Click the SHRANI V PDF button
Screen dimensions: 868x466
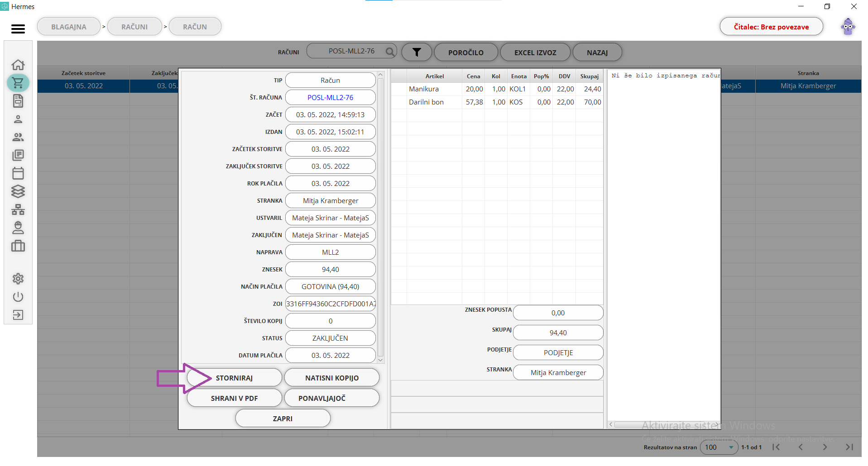234,398
